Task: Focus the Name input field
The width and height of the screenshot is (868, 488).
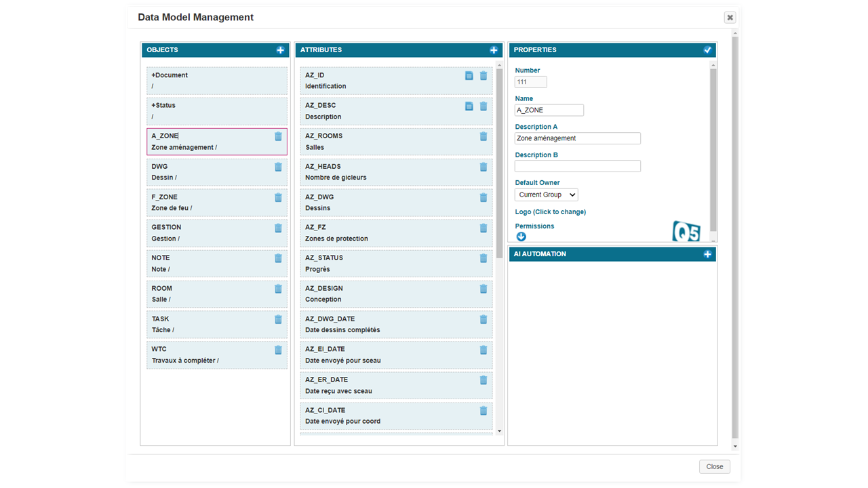Action: [x=549, y=110]
